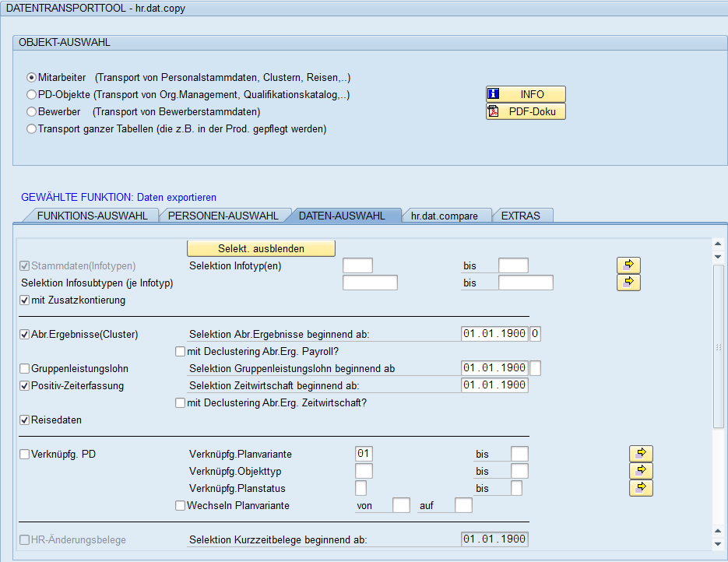
Task: Uncheck mit Zusatzkontierung checkbox
Action: click(25, 300)
